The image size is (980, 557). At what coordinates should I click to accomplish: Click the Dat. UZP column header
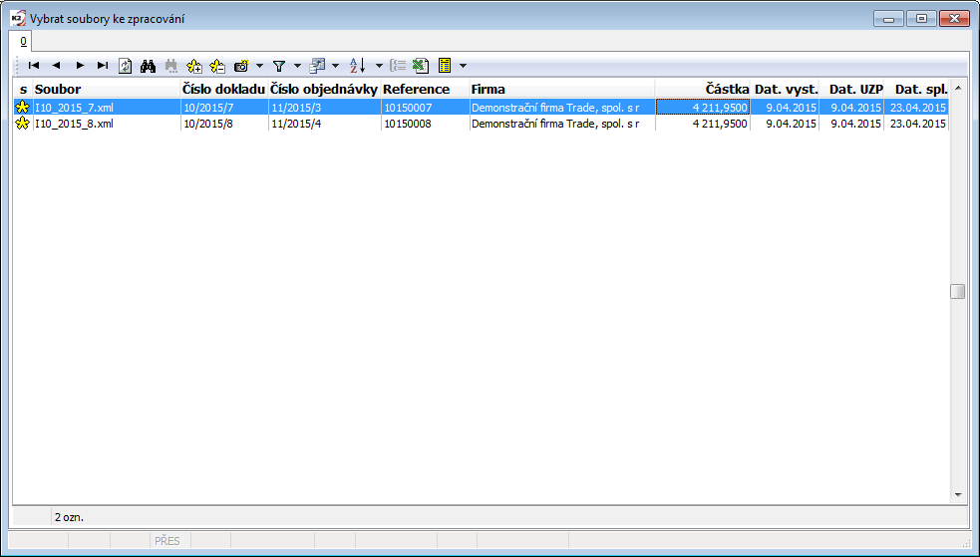(x=851, y=90)
